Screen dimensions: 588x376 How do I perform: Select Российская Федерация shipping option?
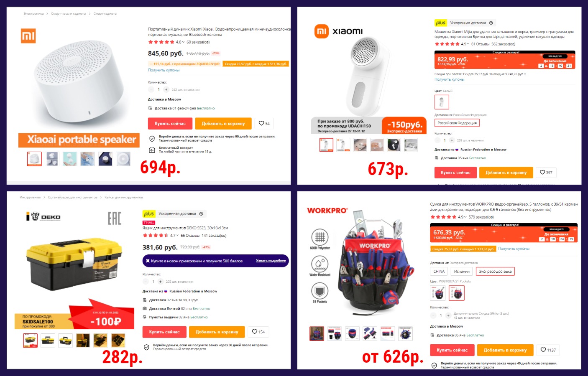[x=457, y=123]
